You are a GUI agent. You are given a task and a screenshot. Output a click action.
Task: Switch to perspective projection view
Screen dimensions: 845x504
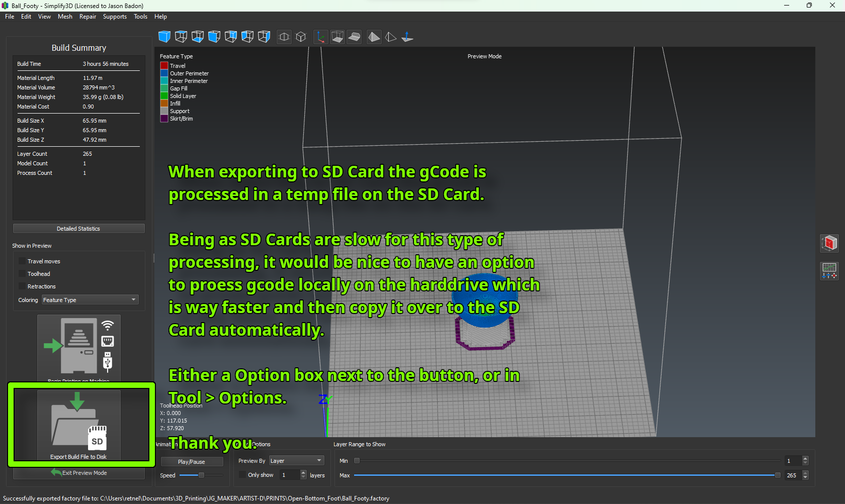(284, 37)
